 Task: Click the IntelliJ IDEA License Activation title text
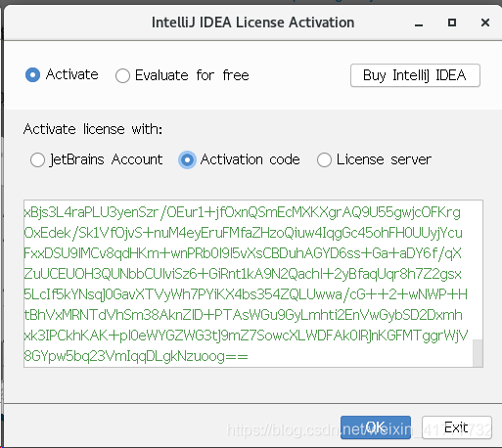(x=252, y=22)
